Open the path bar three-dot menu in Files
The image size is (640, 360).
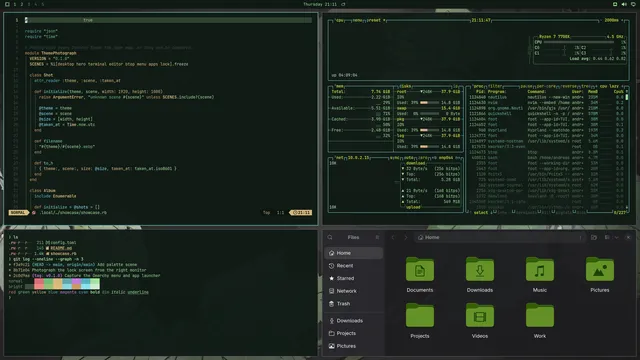pos(580,237)
